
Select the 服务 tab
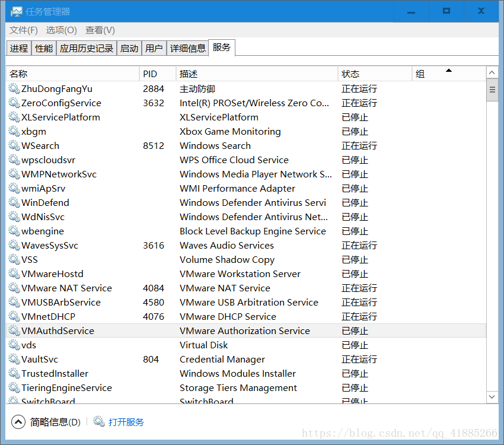222,47
